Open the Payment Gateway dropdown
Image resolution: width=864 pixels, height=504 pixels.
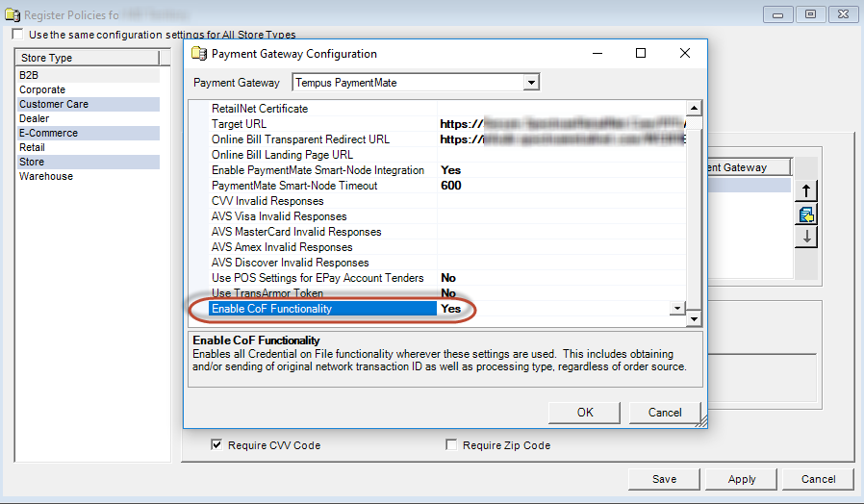530,83
